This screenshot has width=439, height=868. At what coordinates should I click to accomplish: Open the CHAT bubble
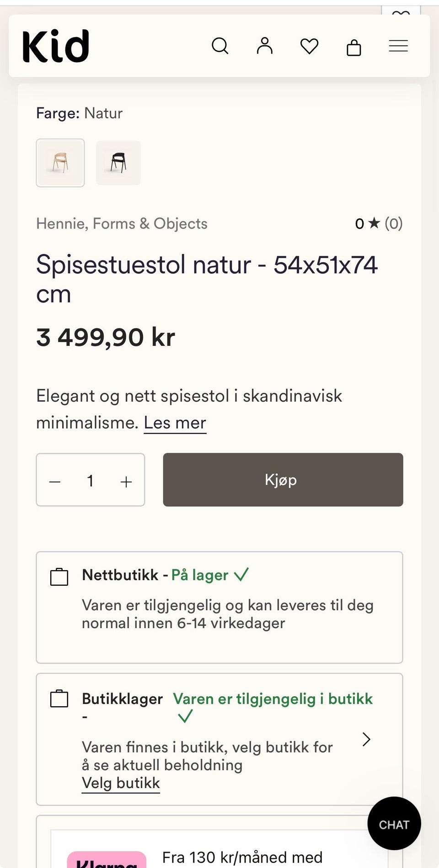[394, 823]
